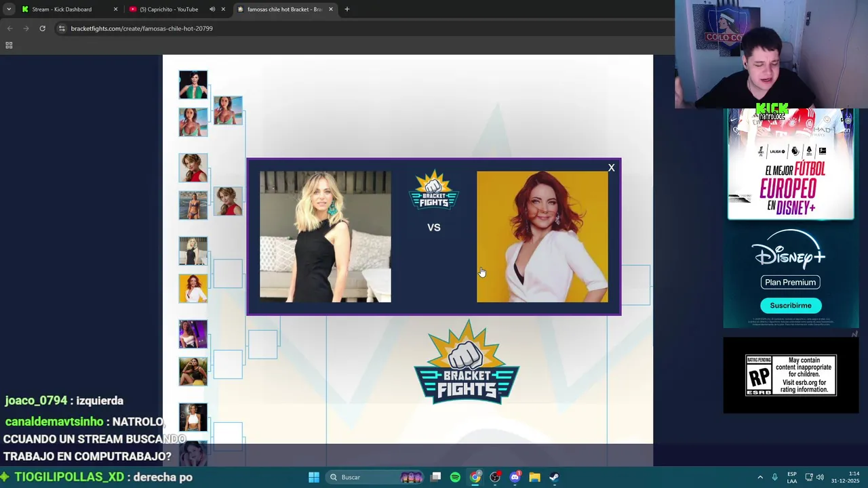Click the taskbar Buscar search box
This screenshot has width=868, height=488.
coord(375,477)
